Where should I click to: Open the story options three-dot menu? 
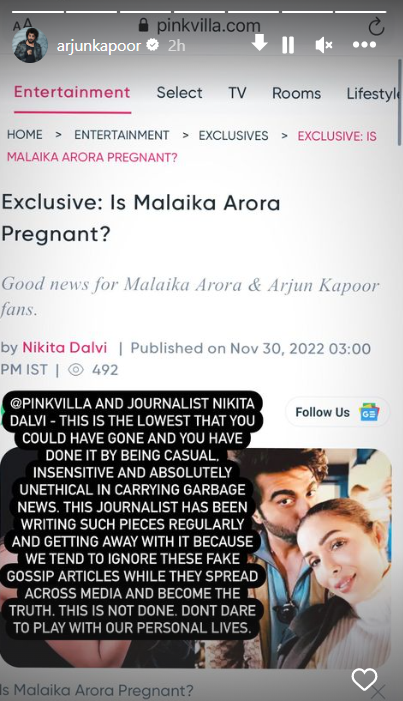pos(364,45)
